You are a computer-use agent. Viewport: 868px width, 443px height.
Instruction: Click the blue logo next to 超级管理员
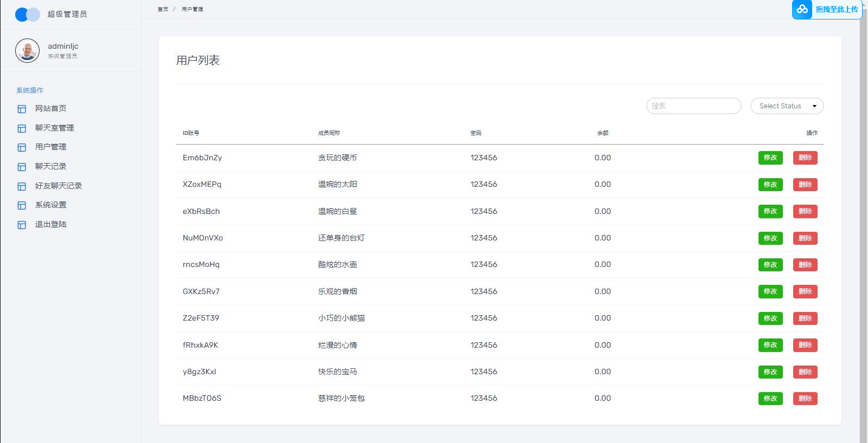coord(27,15)
